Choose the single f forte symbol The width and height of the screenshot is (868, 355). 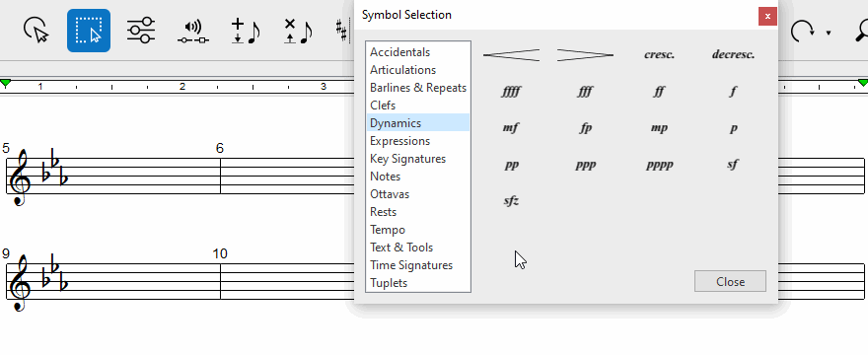click(733, 92)
